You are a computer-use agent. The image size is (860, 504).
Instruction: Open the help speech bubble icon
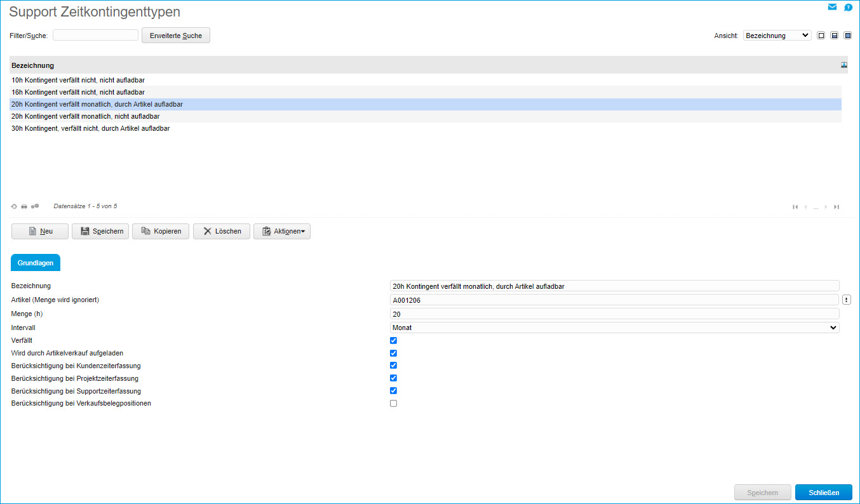(848, 8)
